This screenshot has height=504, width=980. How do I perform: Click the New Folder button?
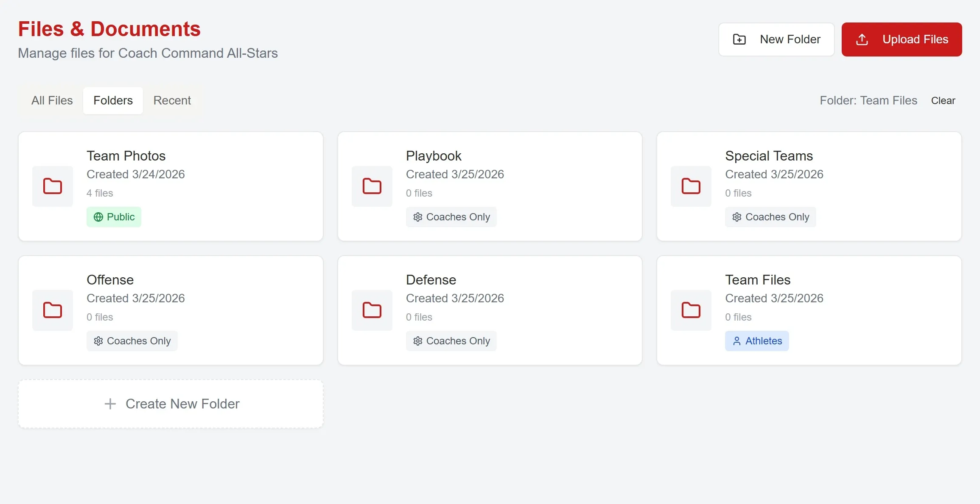pyautogui.click(x=776, y=39)
